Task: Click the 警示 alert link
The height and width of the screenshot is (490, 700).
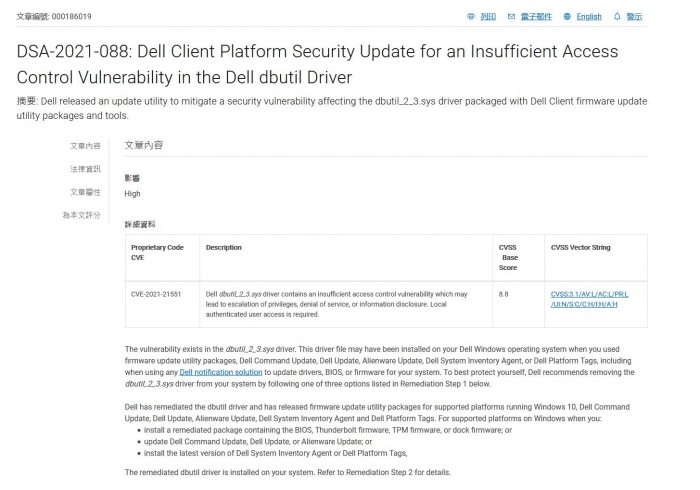Action: coord(634,17)
